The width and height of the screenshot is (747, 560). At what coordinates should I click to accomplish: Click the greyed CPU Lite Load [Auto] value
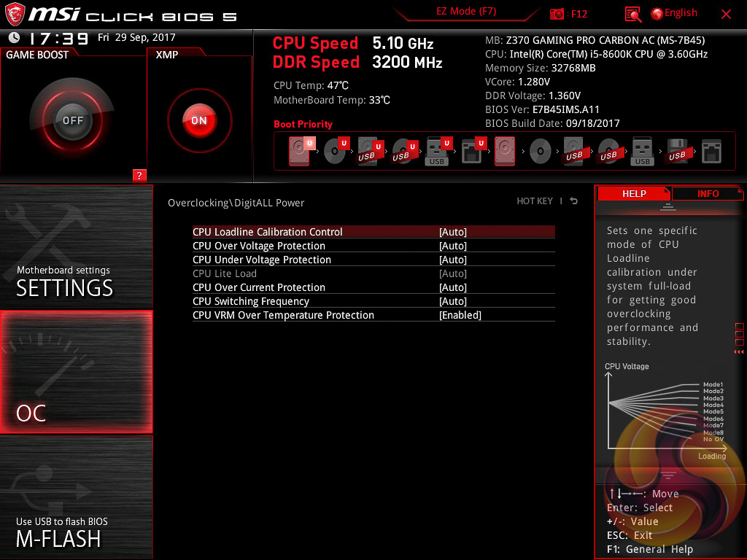[452, 273]
